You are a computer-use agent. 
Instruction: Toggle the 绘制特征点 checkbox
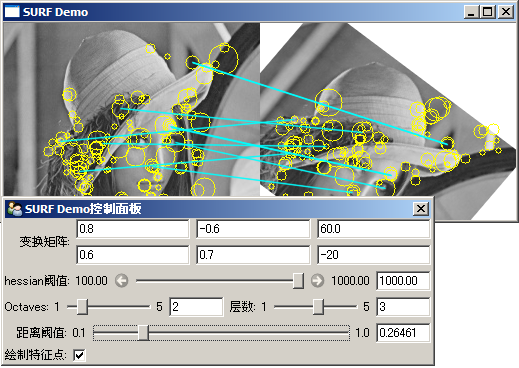pos(79,355)
